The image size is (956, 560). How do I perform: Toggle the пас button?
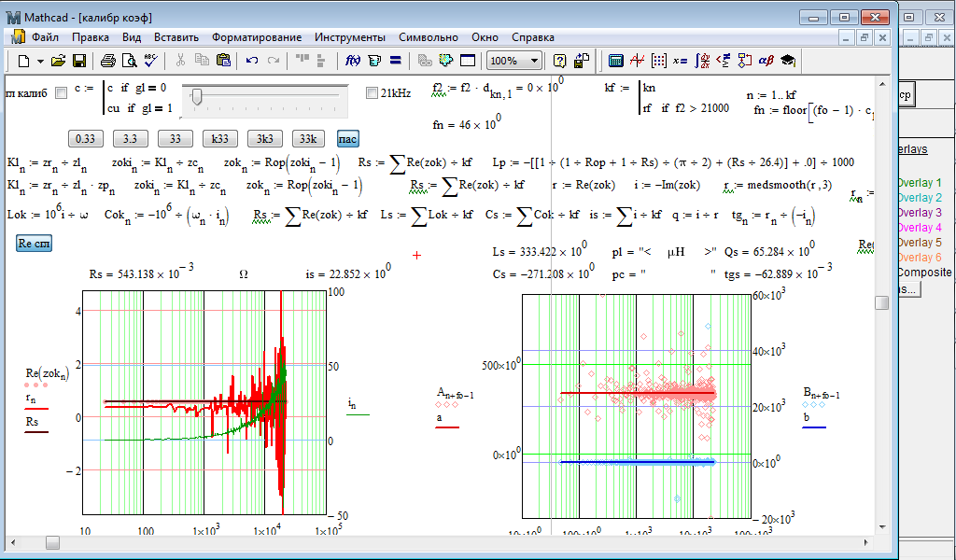click(347, 138)
